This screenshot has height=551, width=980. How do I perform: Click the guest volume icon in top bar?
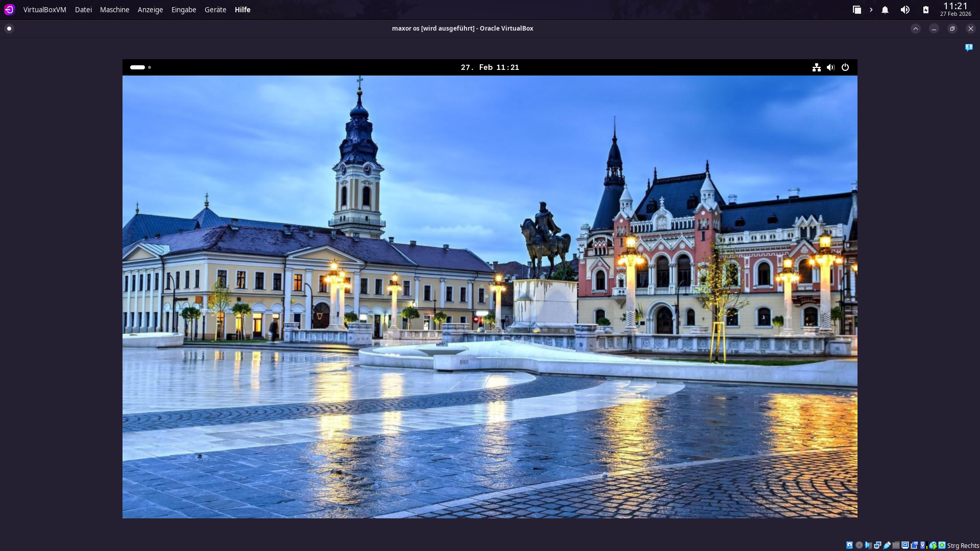[831, 67]
